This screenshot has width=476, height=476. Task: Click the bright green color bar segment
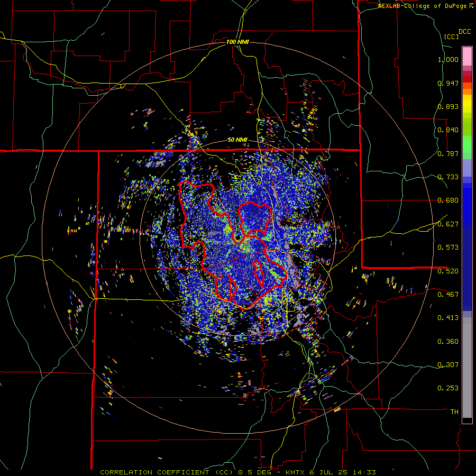pyautogui.click(x=467, y=144)
